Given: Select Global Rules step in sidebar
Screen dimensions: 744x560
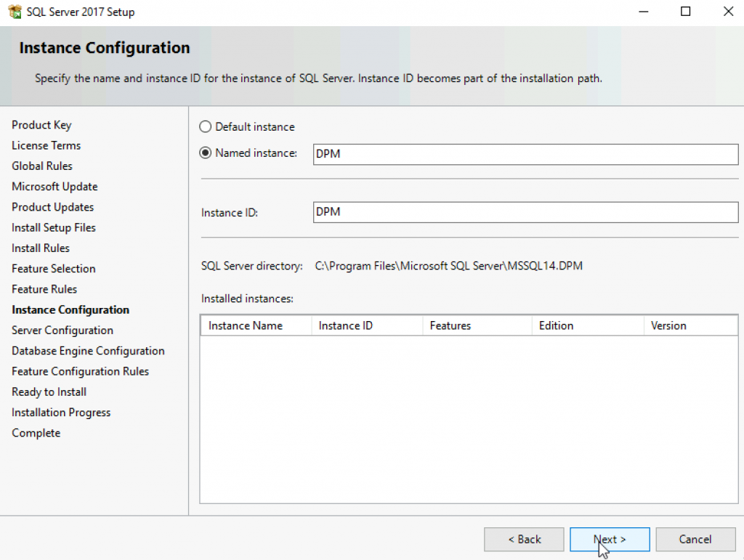Looking at the screenshot, I should (x=41, y=166).
